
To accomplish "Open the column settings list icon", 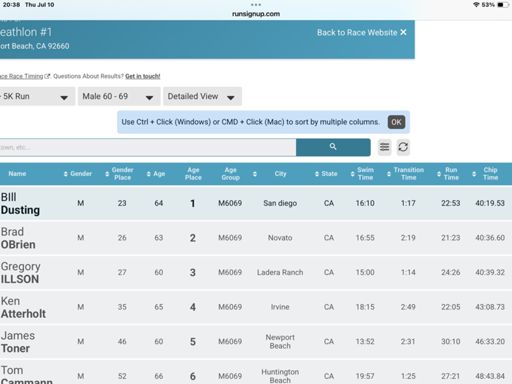I will pyautogui.click(x=384, y=147).
